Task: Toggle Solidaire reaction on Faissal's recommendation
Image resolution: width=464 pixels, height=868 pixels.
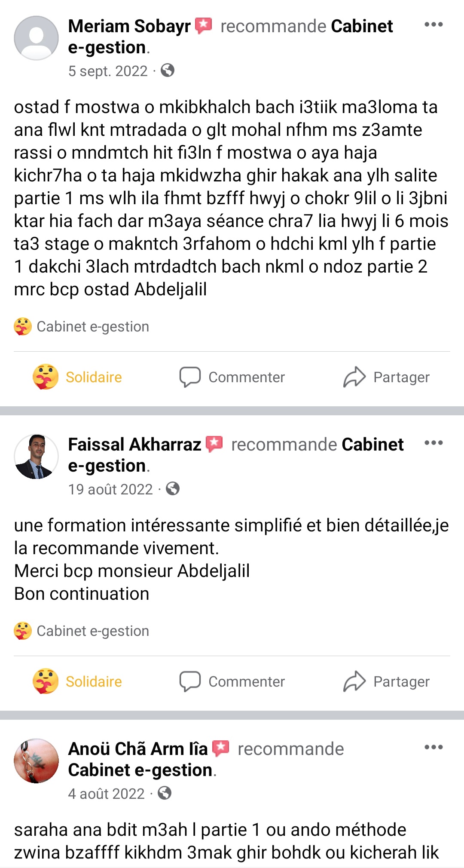Action: click(x=78, y=681)
